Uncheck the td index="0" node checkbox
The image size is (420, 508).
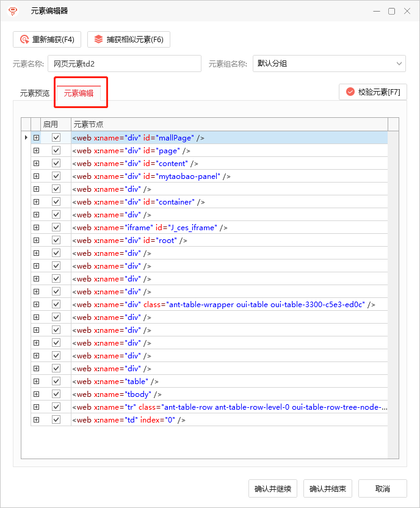coord(56,419)
